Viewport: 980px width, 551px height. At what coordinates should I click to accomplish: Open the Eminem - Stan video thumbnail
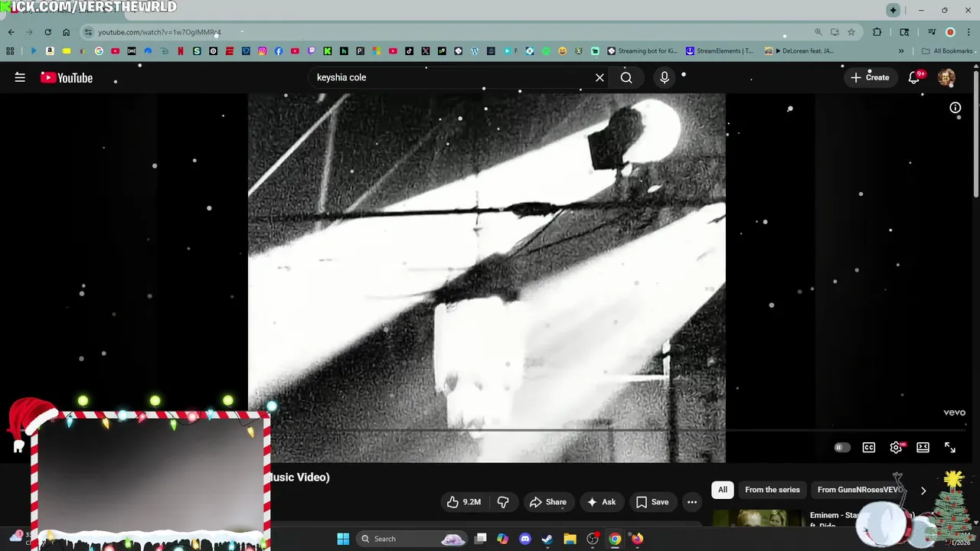pyautogui.click(x=757, y=519)
